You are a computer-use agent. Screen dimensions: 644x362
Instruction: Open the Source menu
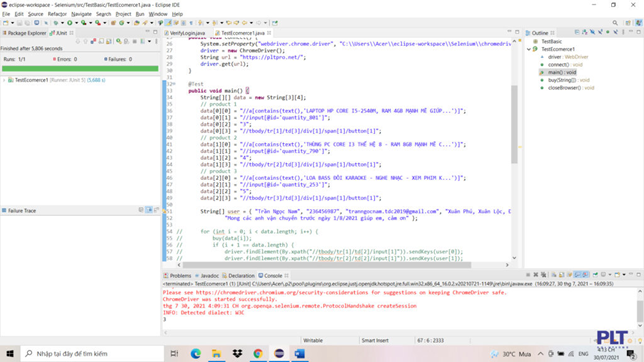[x=35, y=14]
